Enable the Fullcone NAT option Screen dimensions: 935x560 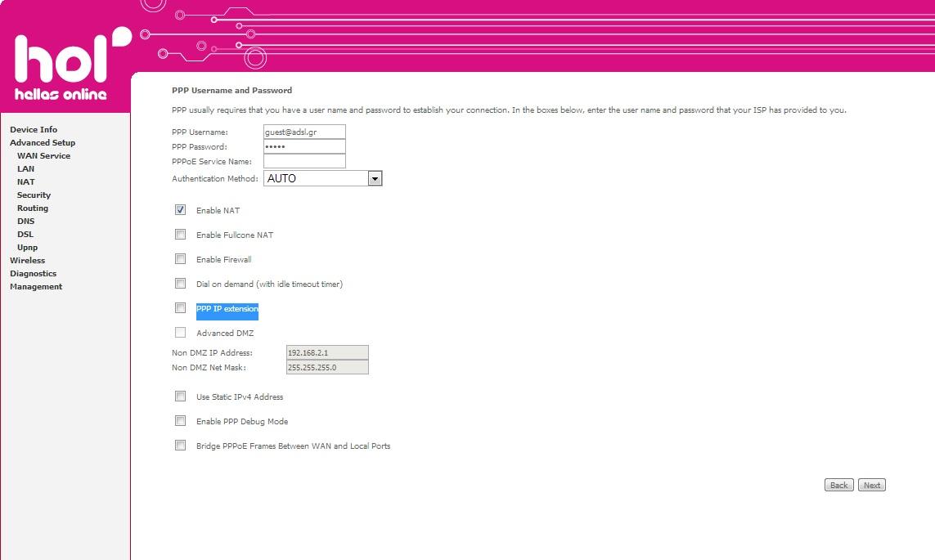[x=180, y=235]
